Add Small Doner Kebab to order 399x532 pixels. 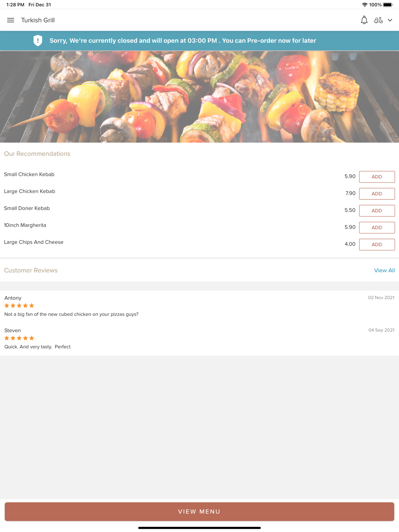377,211
